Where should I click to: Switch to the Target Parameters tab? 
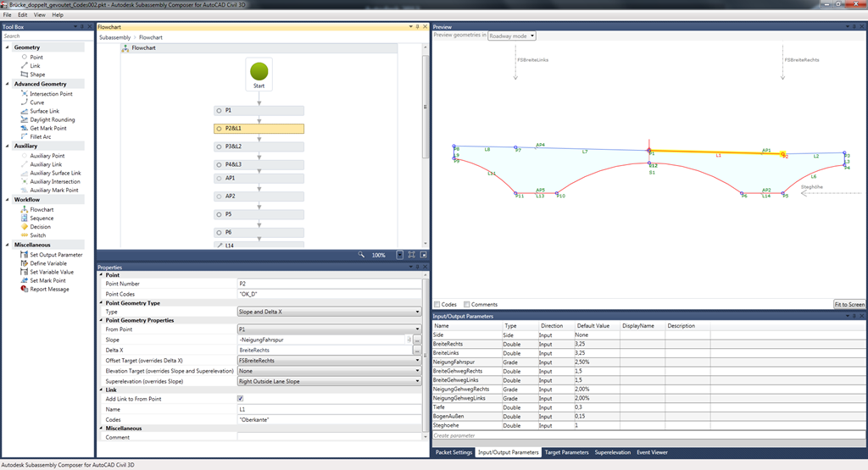point(566,452)
